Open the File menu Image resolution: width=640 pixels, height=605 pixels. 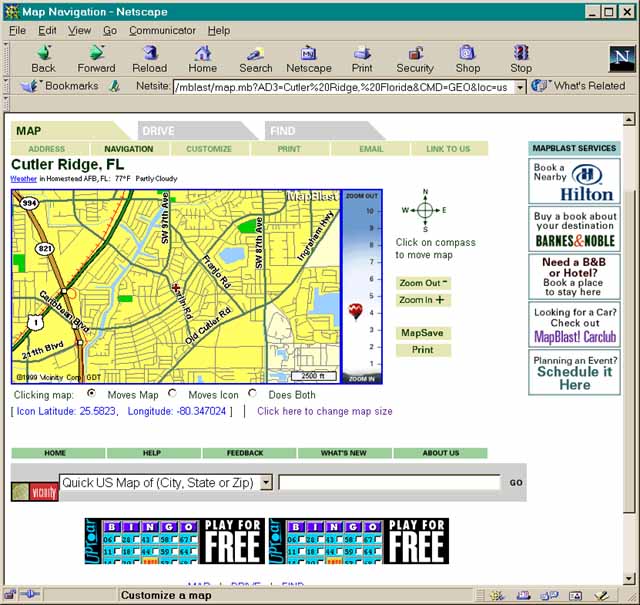click(18, 31)
